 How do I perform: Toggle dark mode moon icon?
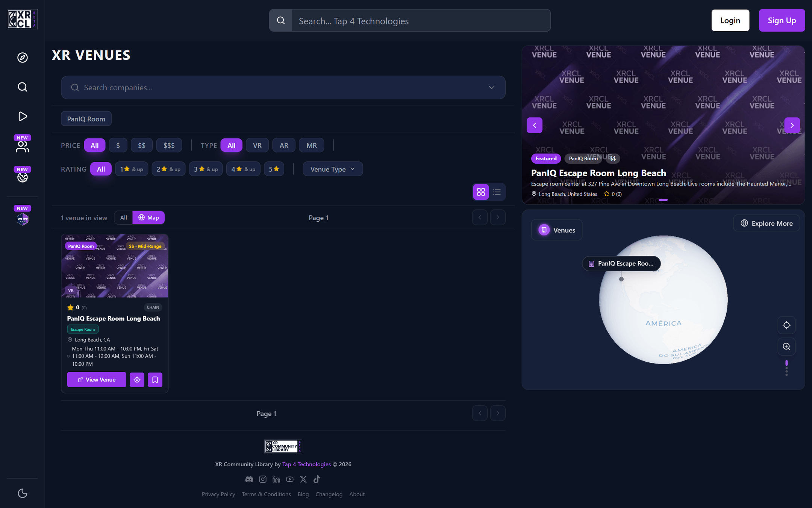click(23, 493)
